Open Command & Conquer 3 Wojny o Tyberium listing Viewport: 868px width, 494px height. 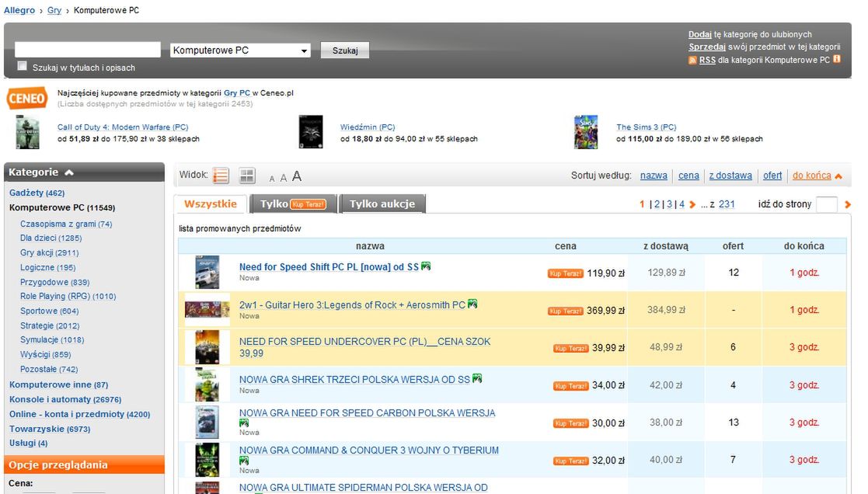[x=368, y=451]
